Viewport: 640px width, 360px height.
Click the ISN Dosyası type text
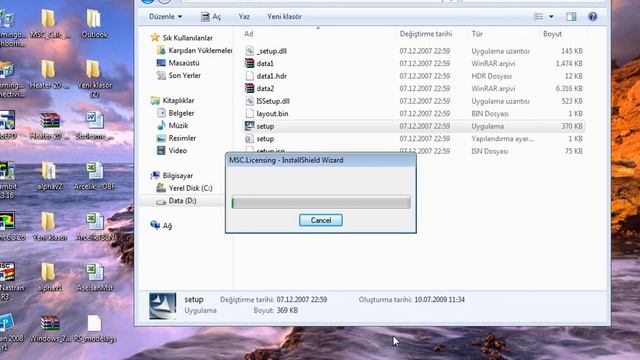[x=490, y=151]
